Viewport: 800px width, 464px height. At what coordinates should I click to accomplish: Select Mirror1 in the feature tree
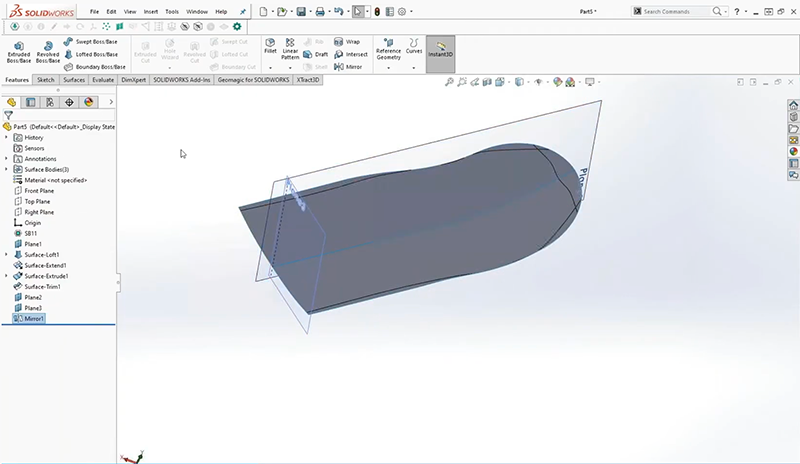pyautogui.click(x=35, y=319)
